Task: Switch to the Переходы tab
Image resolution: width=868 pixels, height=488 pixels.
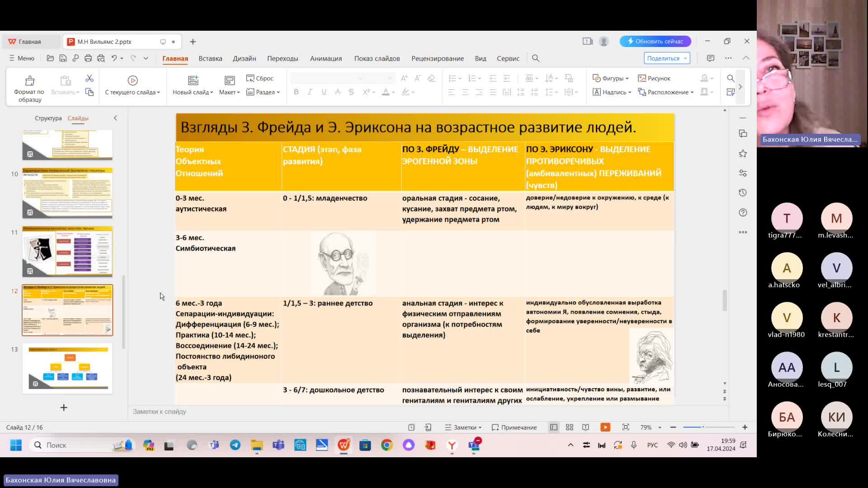Action: click(x=283, y=58)
